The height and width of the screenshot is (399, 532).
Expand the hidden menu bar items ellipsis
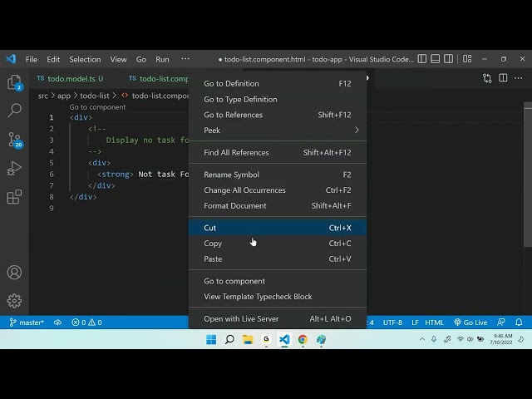pyautogui.click(x=185, y=59)
